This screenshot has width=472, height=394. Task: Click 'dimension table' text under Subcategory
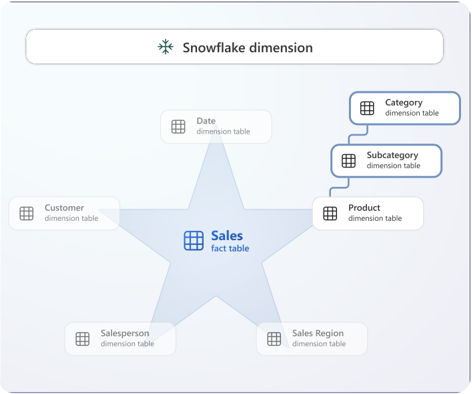click(393, 166)
